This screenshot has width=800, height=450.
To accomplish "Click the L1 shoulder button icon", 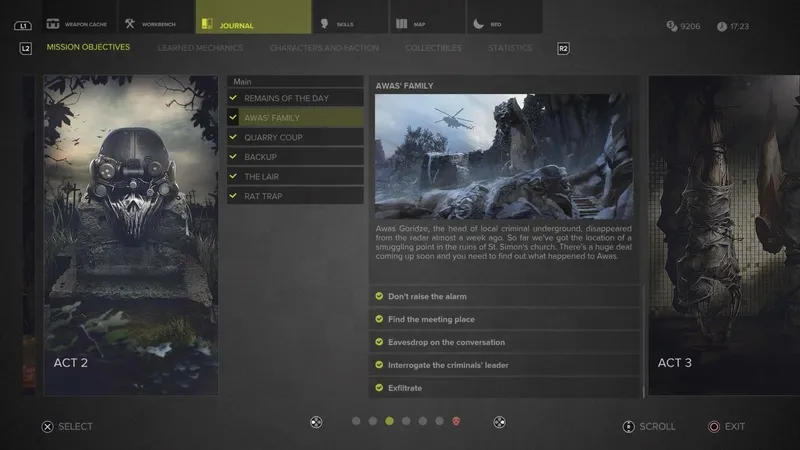I will 22,26.
